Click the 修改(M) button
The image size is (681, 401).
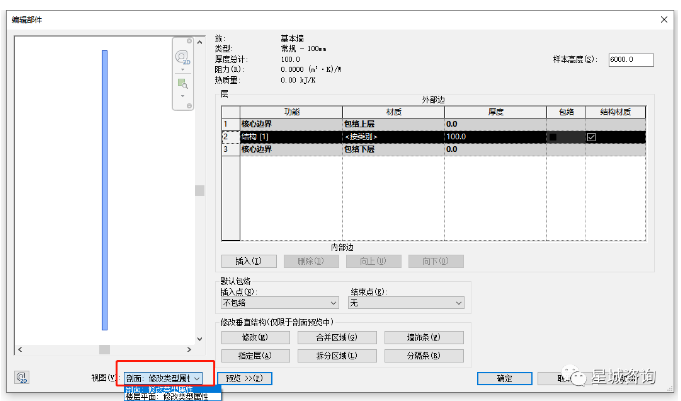coord(255,337)
